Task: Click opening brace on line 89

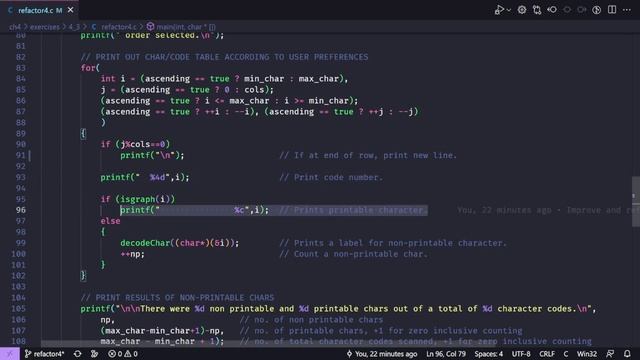Action: [x=83, y=133]
